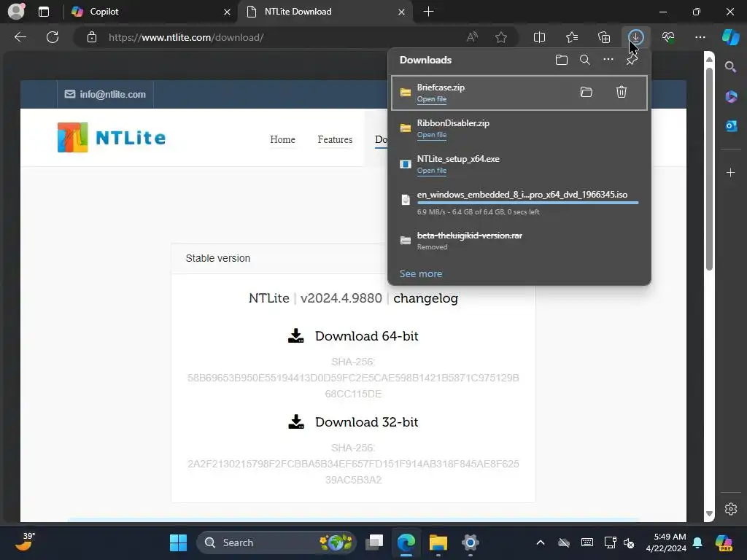Go to Home in site navigation

pos(282,139)
